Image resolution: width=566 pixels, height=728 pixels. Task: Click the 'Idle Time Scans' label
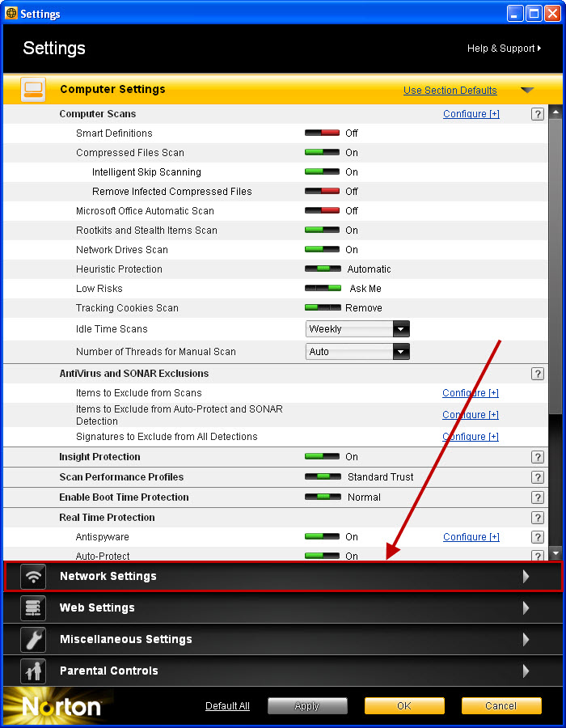112,328
